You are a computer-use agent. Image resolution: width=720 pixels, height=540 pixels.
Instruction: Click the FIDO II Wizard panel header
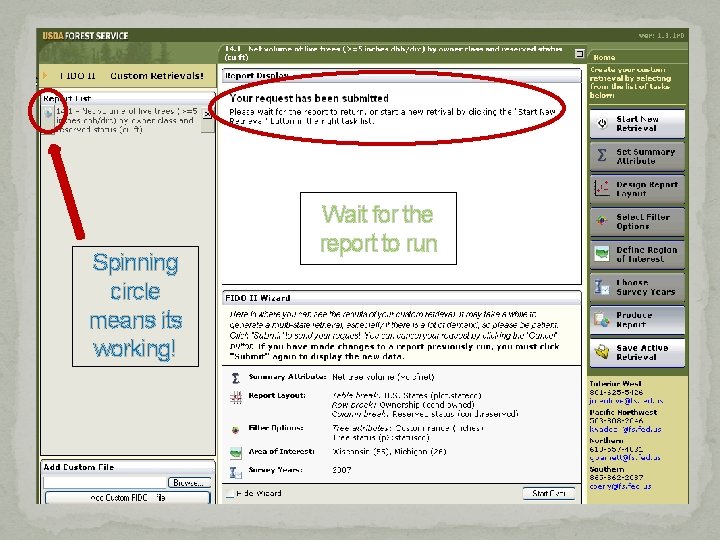401,298
